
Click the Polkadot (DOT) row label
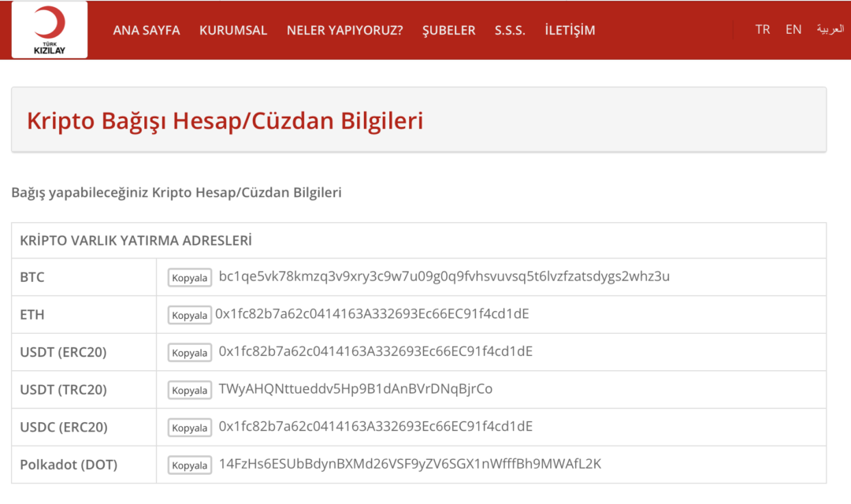(69, 465)
